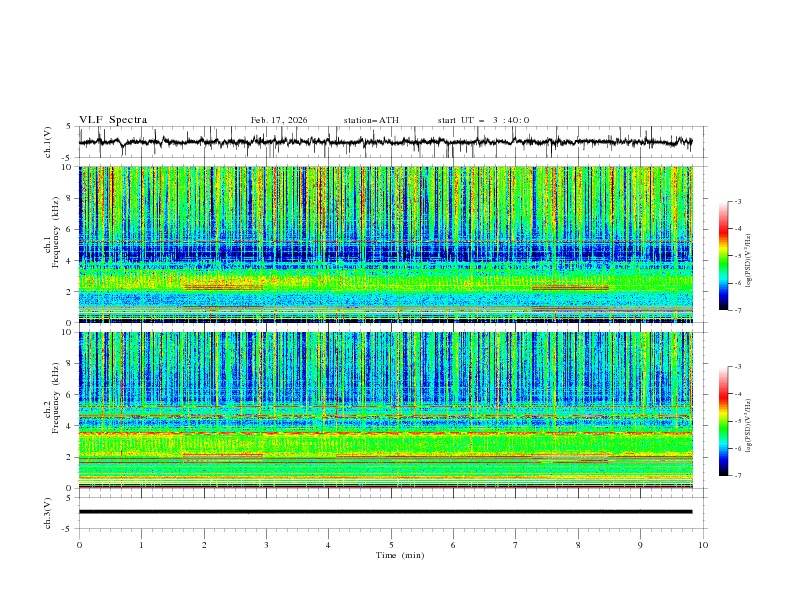Click the ch.1(V) axis label

pyautogui.click(x=47, y=142)
